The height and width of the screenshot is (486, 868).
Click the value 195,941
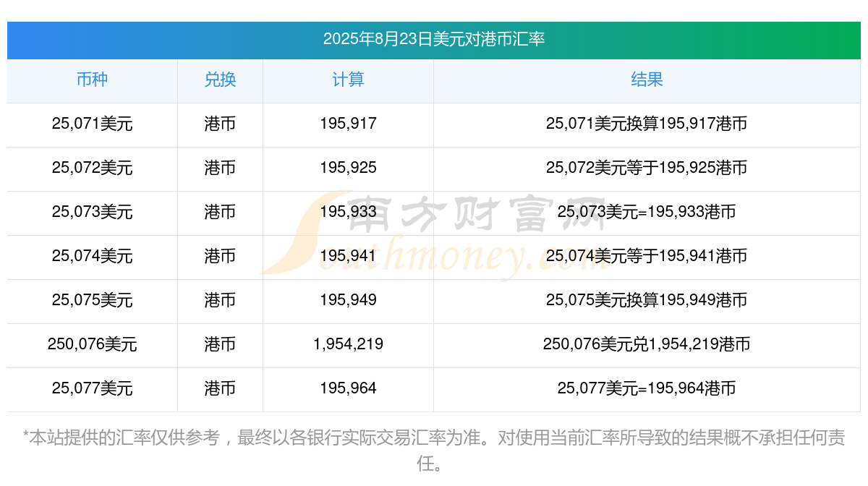[x=348, y=256]
